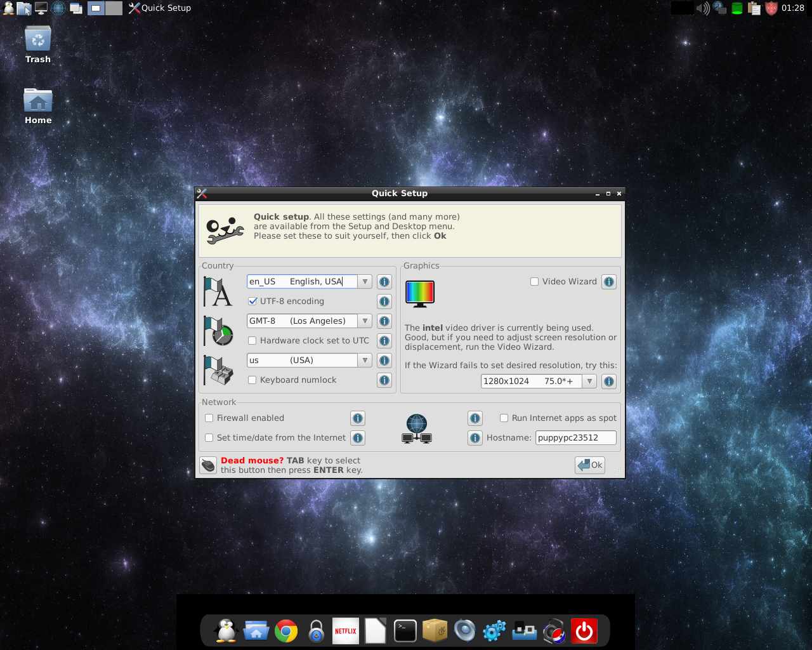Click the red power button in dock

[584, 631]
